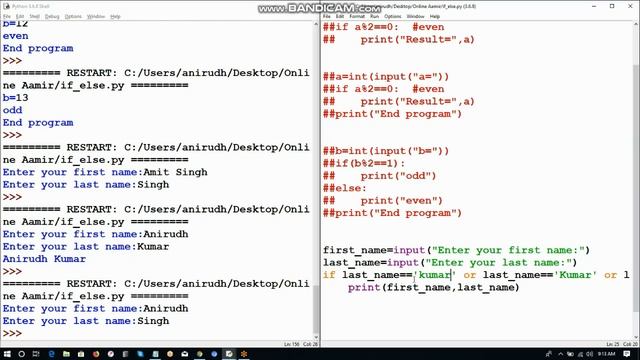Image resolution: width=640 pixels, height=360 pixels.
Task: Open battery status icon in system tray
Action: tap(570, 354)
